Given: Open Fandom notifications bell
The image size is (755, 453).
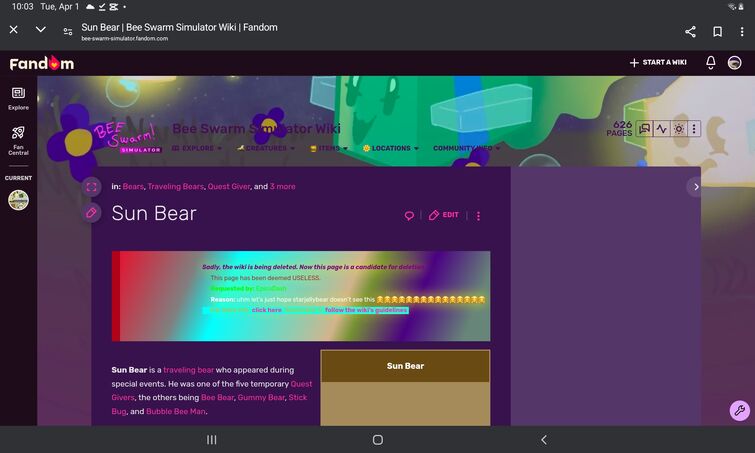Looking at the screenshot, I should tap(711, 63).
